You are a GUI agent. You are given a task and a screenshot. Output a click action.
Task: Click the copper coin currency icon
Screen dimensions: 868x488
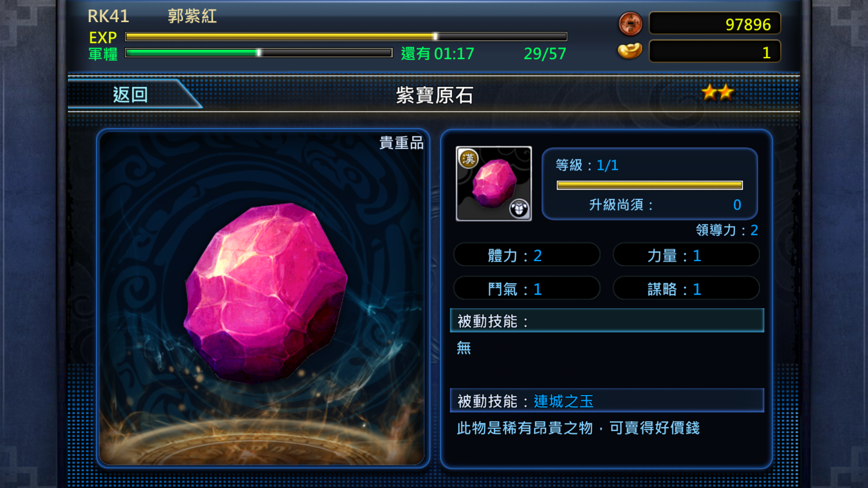[630, 24]
